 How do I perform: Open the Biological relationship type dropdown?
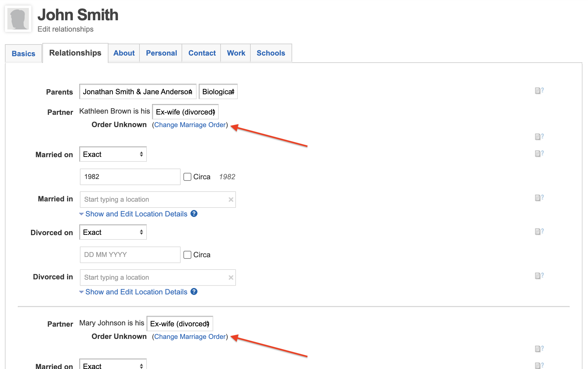(218, 91)
